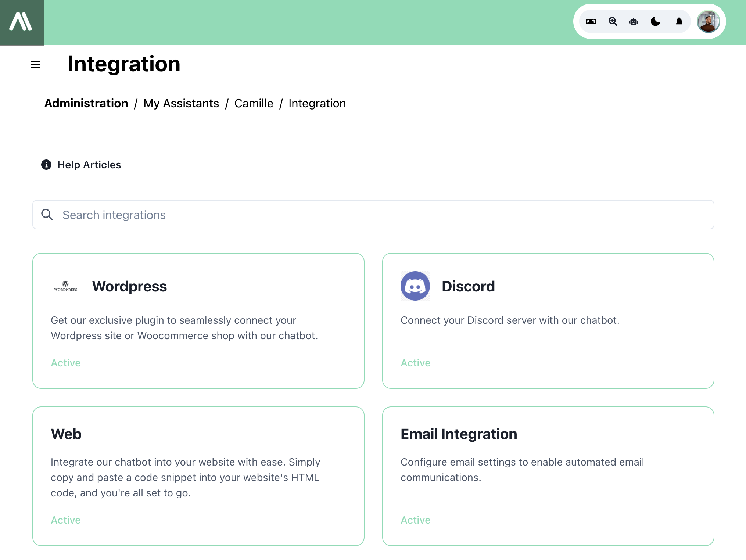The height and width of the screenshot is (560, 746).
Task: Expand the Administration breadcrumb link
Action: click(86, 104)
